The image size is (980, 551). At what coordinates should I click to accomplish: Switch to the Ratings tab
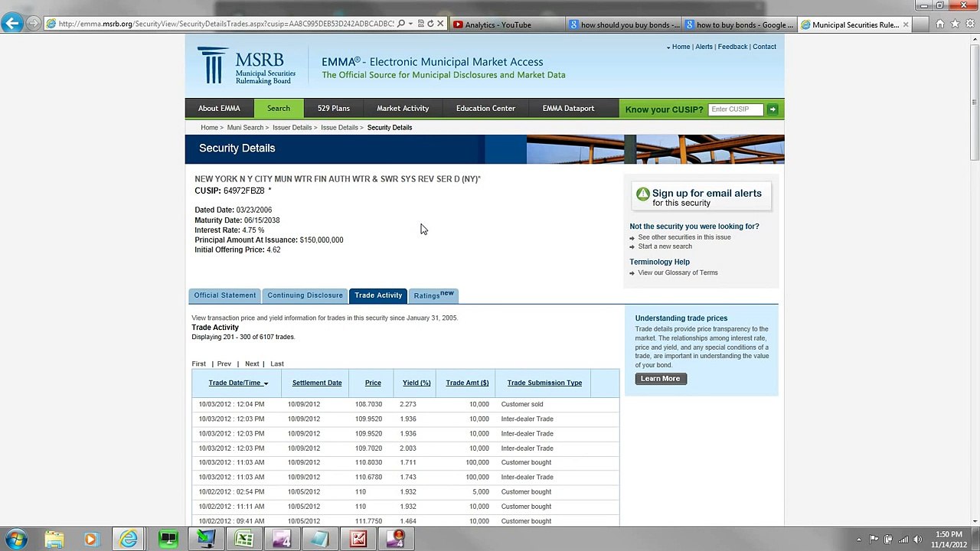(433, 295)
